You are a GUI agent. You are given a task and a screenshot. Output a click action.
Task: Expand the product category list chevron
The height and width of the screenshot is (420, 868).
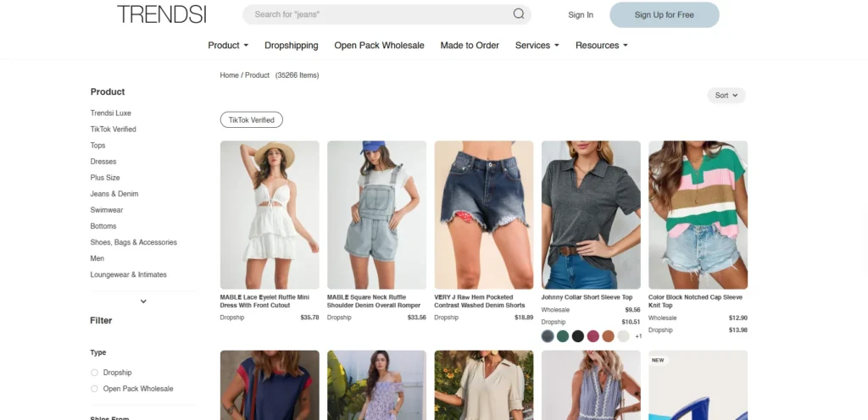point(143,301)
